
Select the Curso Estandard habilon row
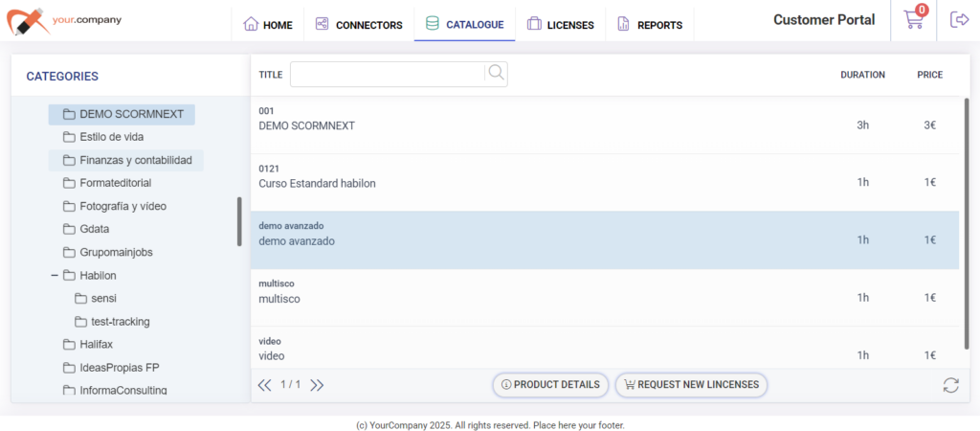pyautogui.click(x=605, y=183)
